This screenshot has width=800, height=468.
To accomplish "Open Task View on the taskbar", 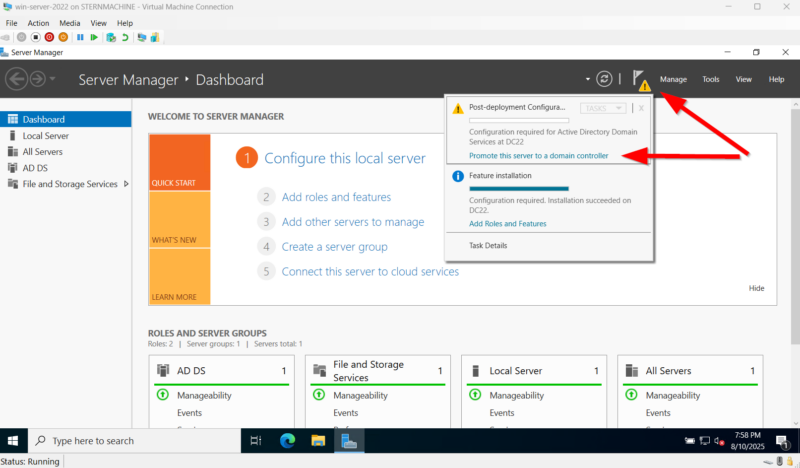I will click(256, 441).
